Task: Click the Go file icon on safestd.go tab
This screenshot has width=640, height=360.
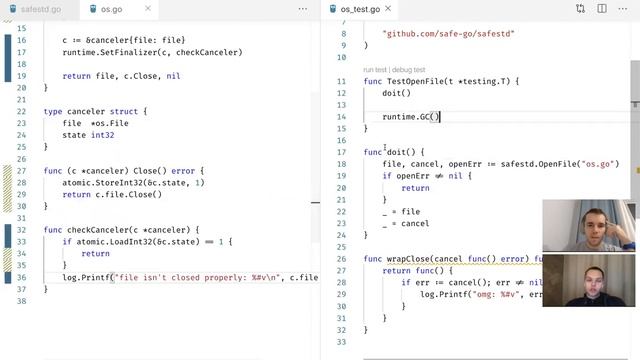Action: (x=13, y=9)
